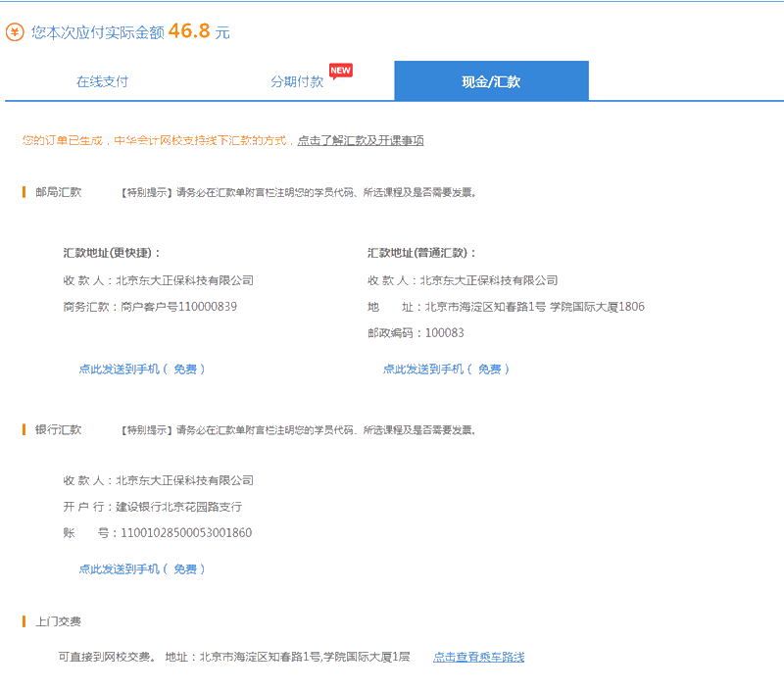784x691 pixels.
Task: Click the orange marker beside 银行汇款
Action: click(x=25, y=429)
